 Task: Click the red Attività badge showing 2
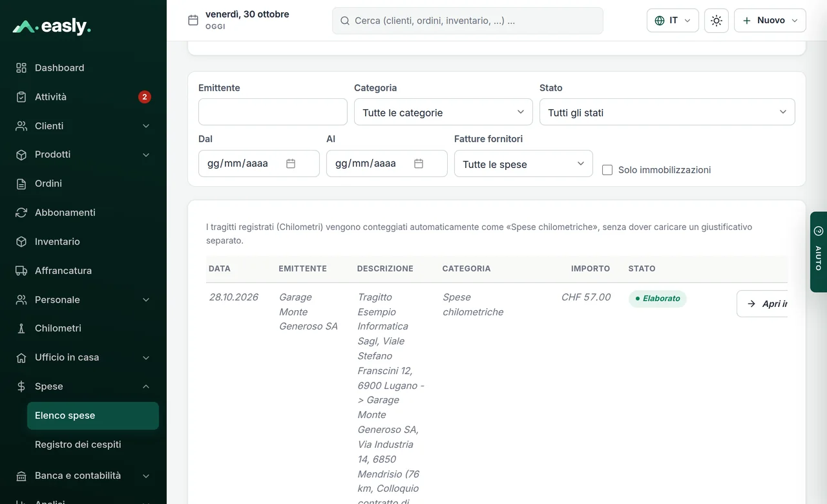tap(145, 97)
